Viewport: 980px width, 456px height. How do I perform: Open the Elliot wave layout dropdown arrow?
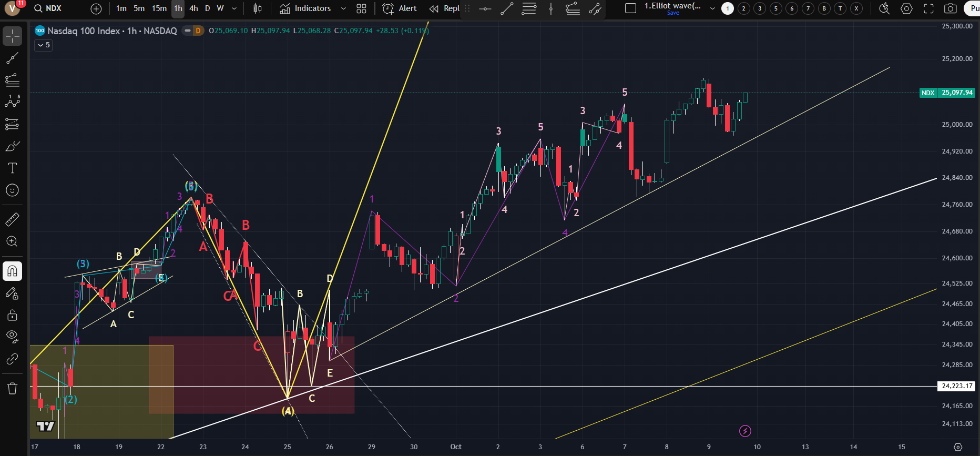[x=712, y=8]
